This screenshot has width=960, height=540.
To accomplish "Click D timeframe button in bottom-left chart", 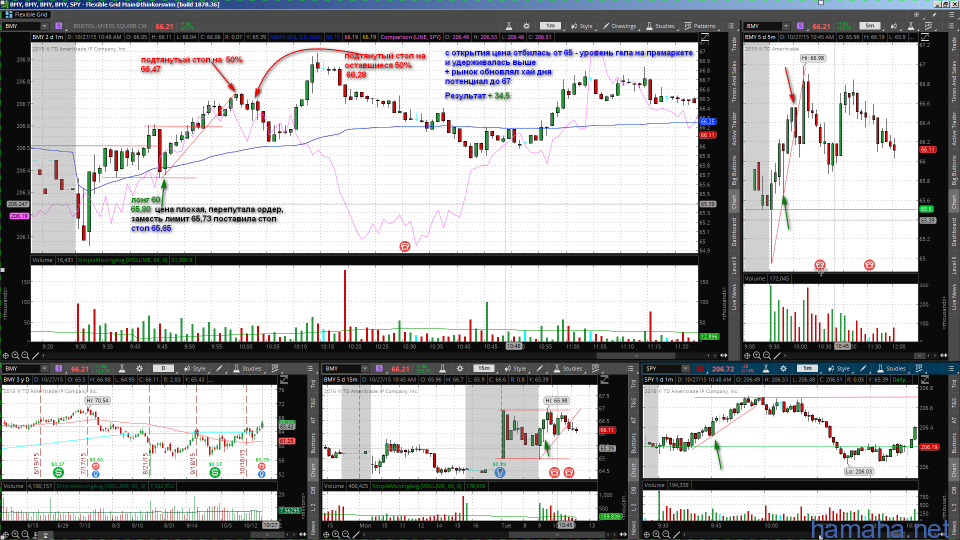I will (163, 369).
